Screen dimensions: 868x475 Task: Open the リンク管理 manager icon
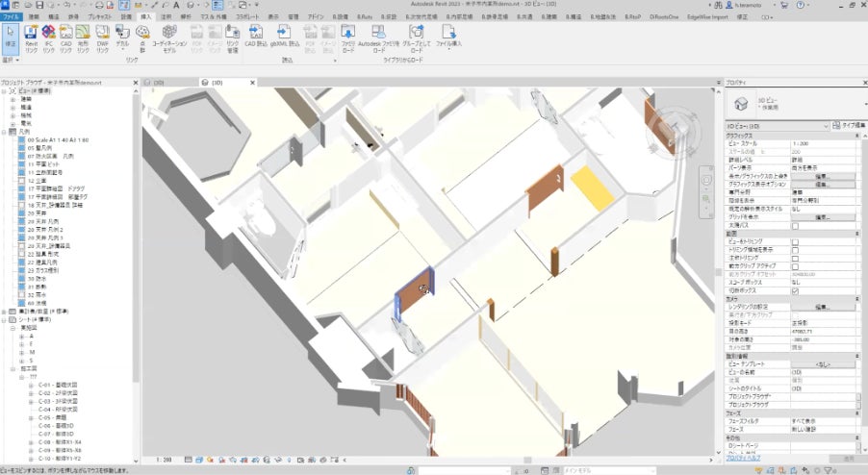point(232,36)
